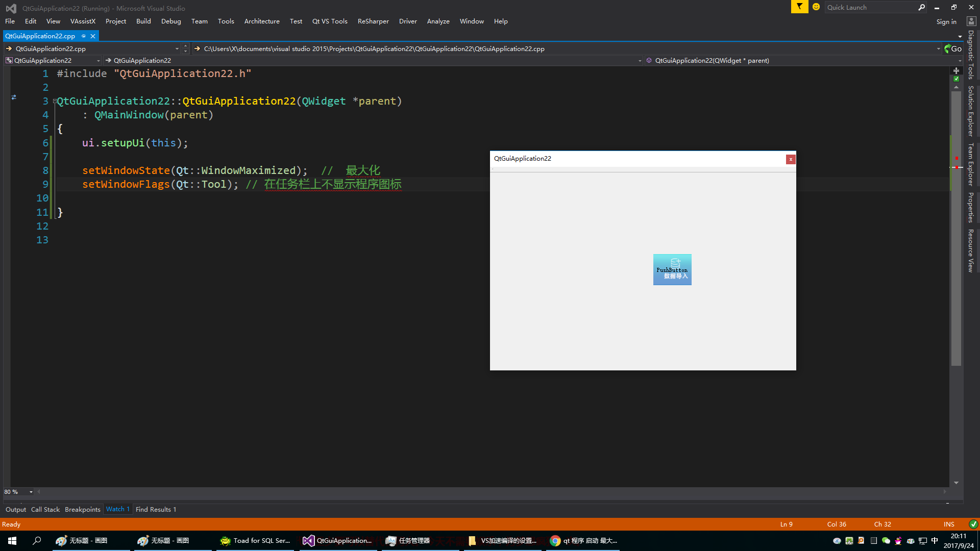The image size is (980, 551).
Task: Open the file path dropdown arrow
Action: pos(938,49)
